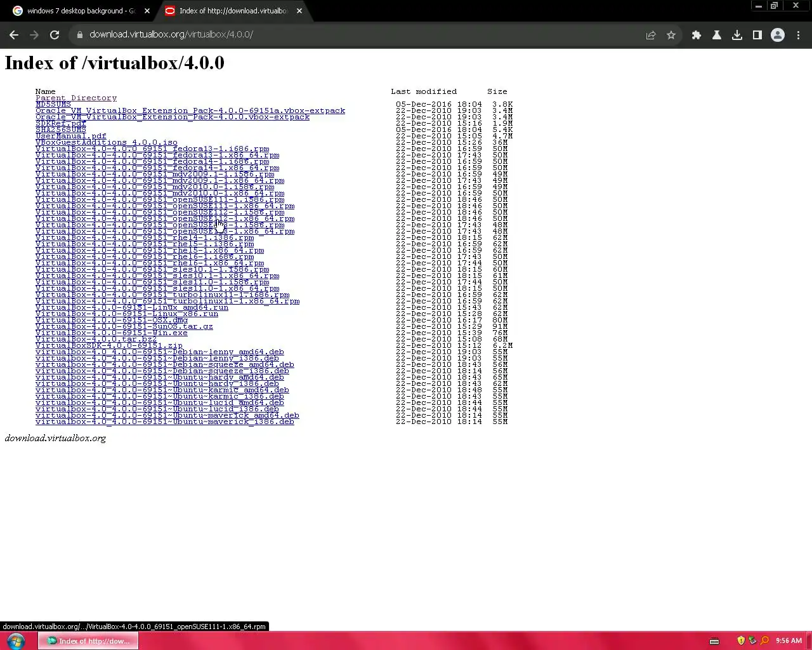Download openSUSE111-1.x86_64.rpm package

point(165,206)
